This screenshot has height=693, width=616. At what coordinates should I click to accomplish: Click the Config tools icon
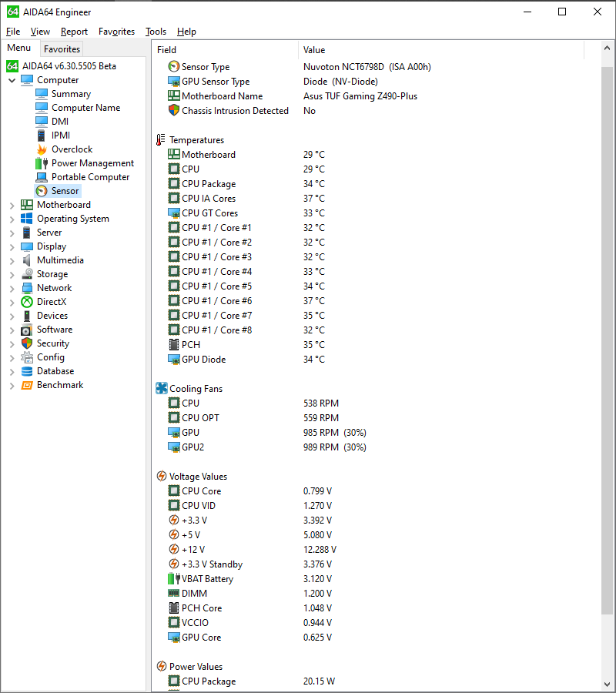coord(27,357)
